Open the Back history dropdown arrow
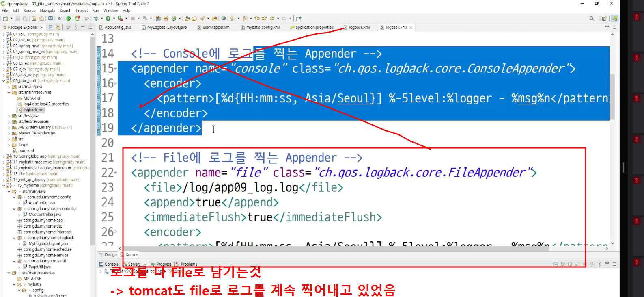 [278, 18]
